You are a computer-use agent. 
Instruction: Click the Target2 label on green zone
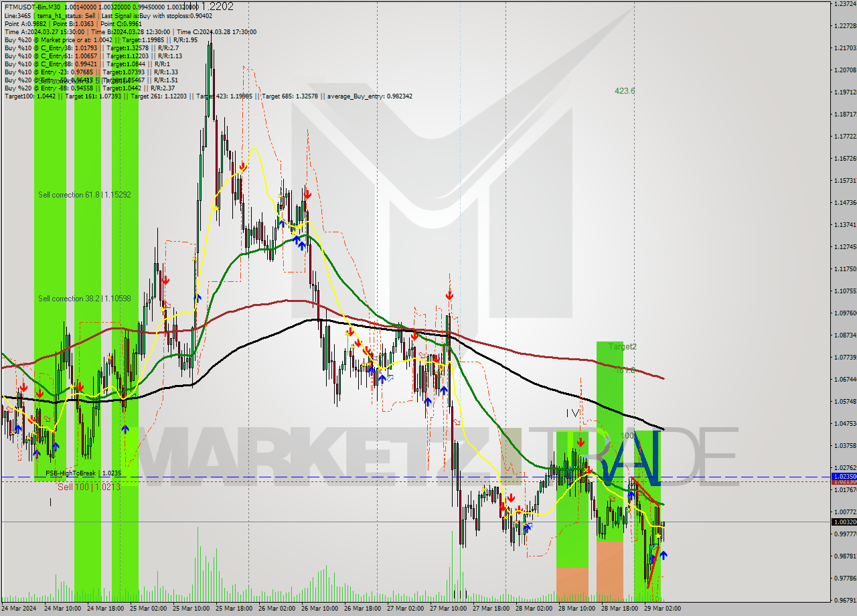[623, 347]
